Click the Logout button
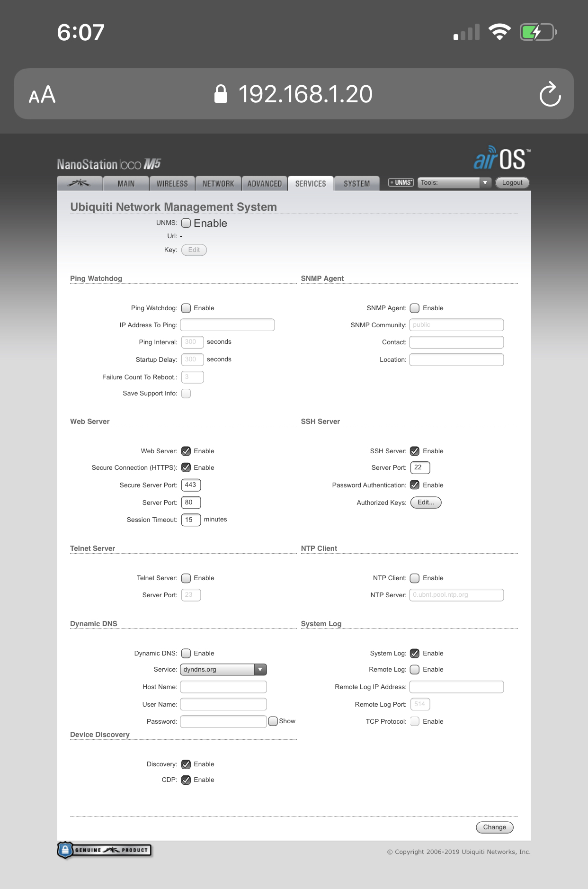This screenshot has width=588, height=889. [512, 182]
